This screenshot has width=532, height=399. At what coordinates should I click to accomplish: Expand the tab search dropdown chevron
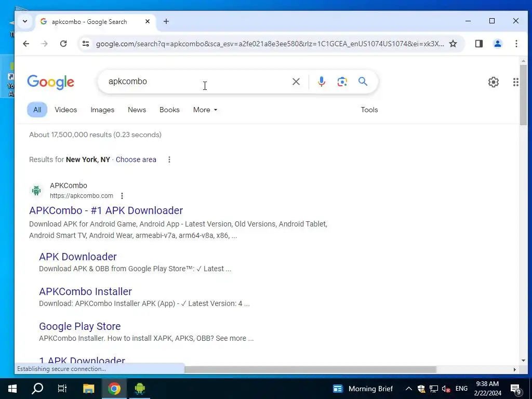[x=25, y=21]
